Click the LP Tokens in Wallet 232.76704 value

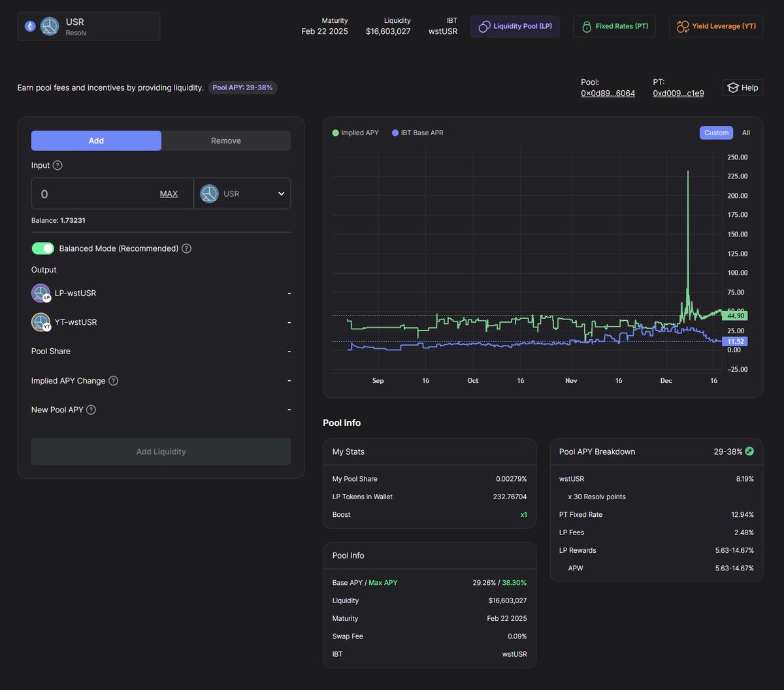click(510, 497)
